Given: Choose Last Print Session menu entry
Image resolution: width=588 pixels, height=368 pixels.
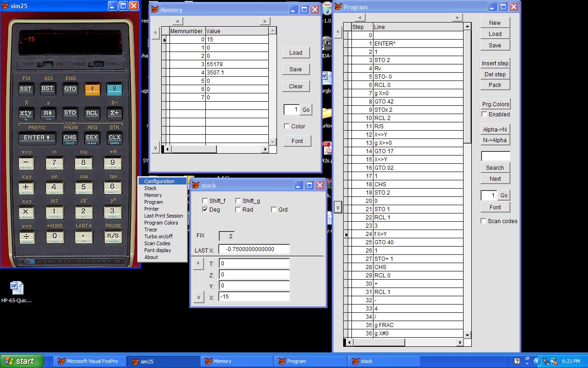Looking at the screenshot, I should [163, 216].
